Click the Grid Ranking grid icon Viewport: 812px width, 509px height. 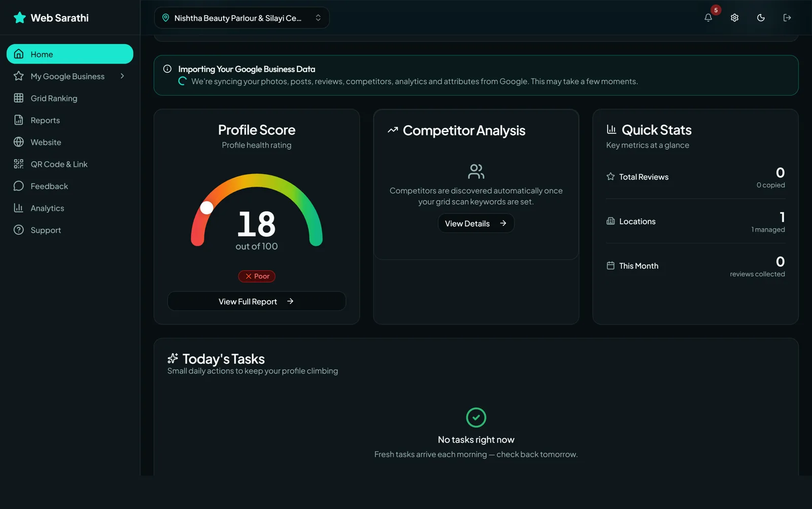19,98
